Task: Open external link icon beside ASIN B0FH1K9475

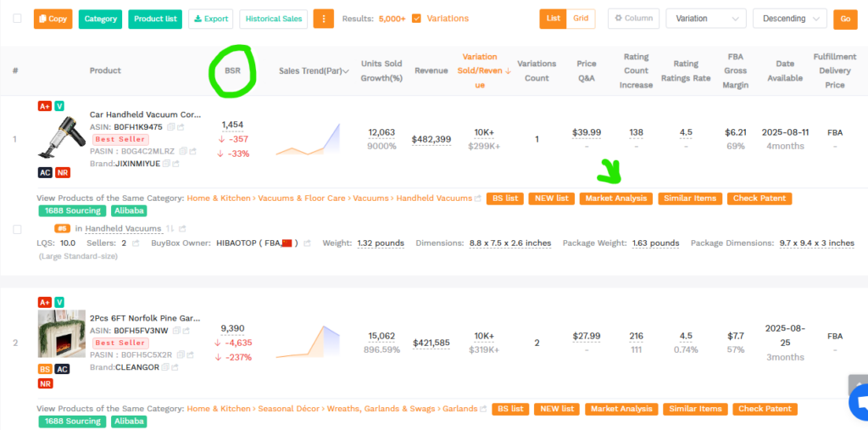Action: tap(181, 127)
